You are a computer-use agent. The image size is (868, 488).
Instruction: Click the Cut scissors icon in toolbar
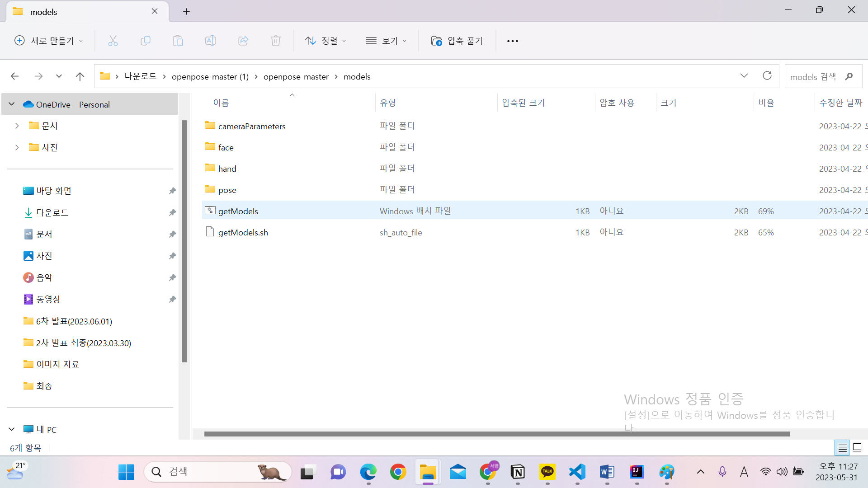click(x=113, y=41)
